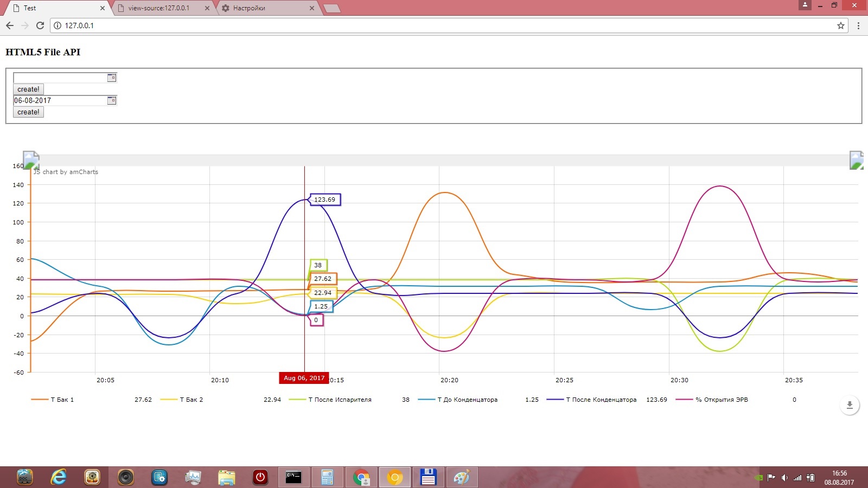
Task: Open Internet Explorer from the taskbar
Action: click(59, 477)
